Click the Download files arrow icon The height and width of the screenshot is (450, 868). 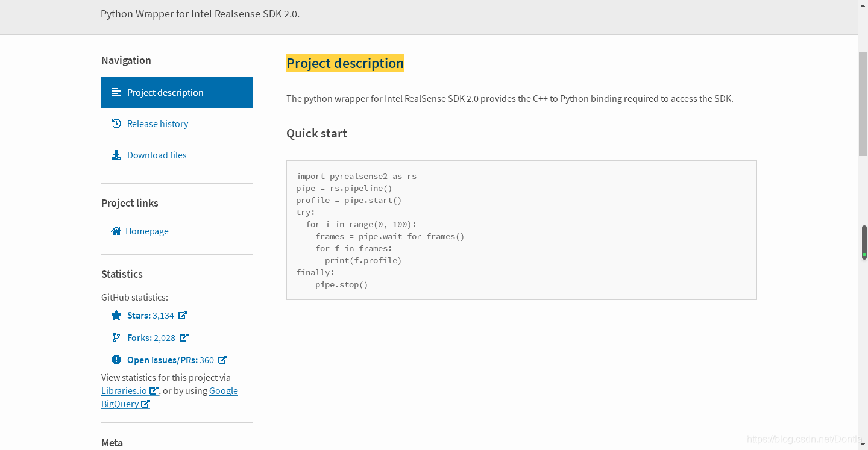116,155
